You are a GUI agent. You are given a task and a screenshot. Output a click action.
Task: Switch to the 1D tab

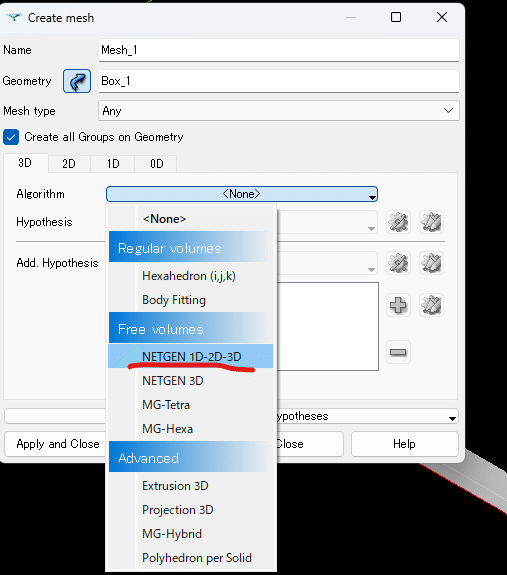pos(113,164)
